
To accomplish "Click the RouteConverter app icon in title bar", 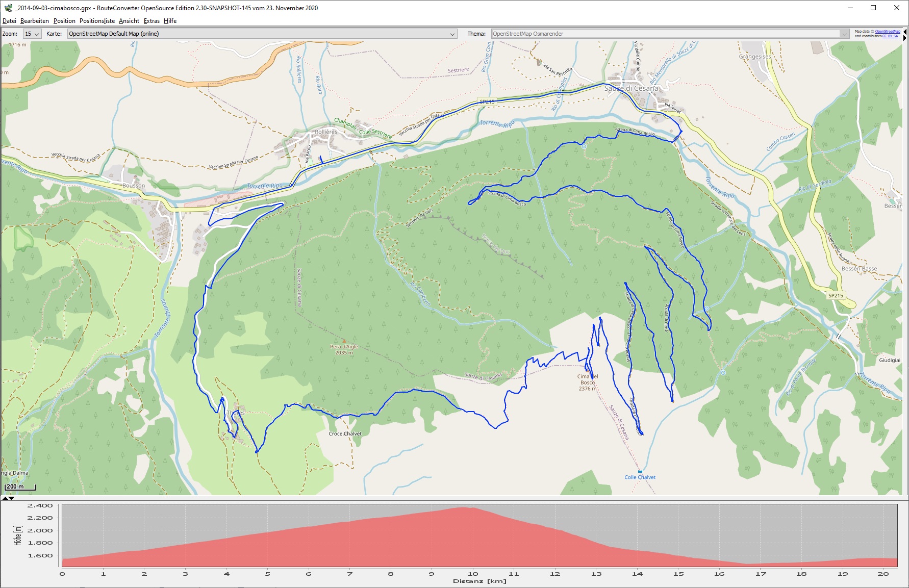I will [x=8, y=8].
